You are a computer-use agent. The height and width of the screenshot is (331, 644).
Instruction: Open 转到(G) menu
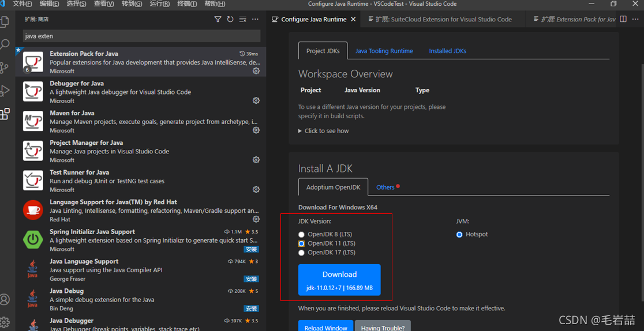pos(132,3)
